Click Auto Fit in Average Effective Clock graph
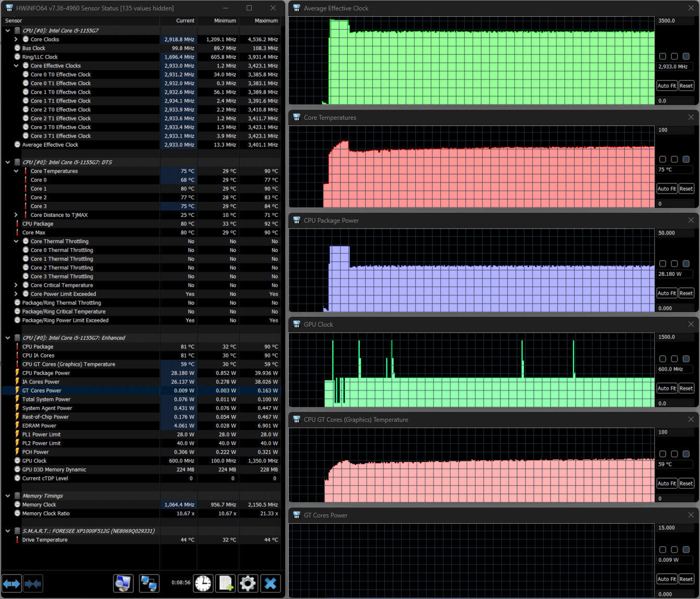The height and width of the screenshot is (599, 700). (x=667, y=86)
